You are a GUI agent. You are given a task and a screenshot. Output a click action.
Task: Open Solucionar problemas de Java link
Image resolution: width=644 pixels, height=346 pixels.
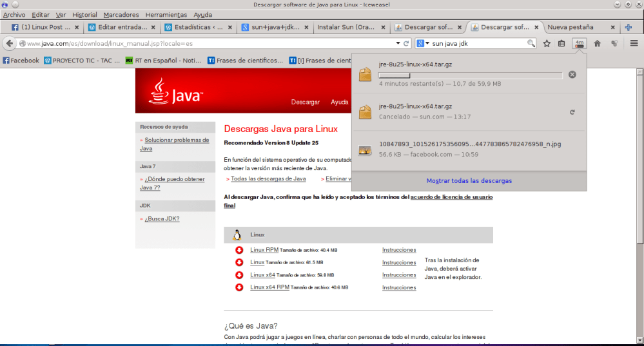point(175,144)
